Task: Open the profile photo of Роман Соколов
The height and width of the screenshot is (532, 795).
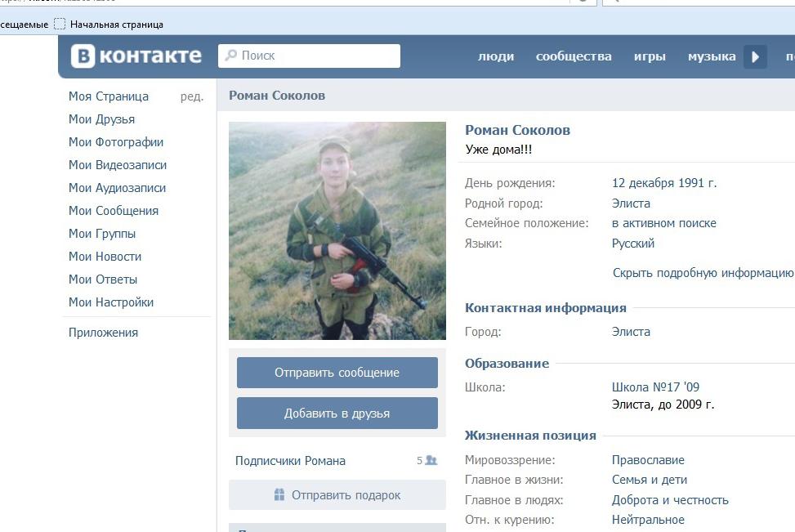Action: click(337, 230)
